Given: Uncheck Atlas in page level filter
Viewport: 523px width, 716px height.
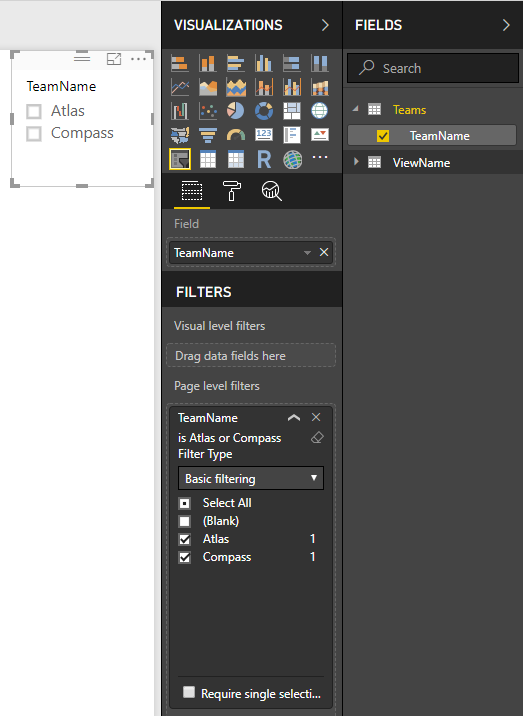Looking at the screenshot, I should [185, 539].
